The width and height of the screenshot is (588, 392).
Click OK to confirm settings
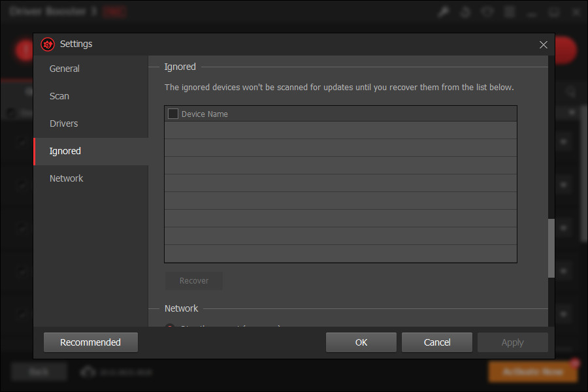click(x=361, y=342)
